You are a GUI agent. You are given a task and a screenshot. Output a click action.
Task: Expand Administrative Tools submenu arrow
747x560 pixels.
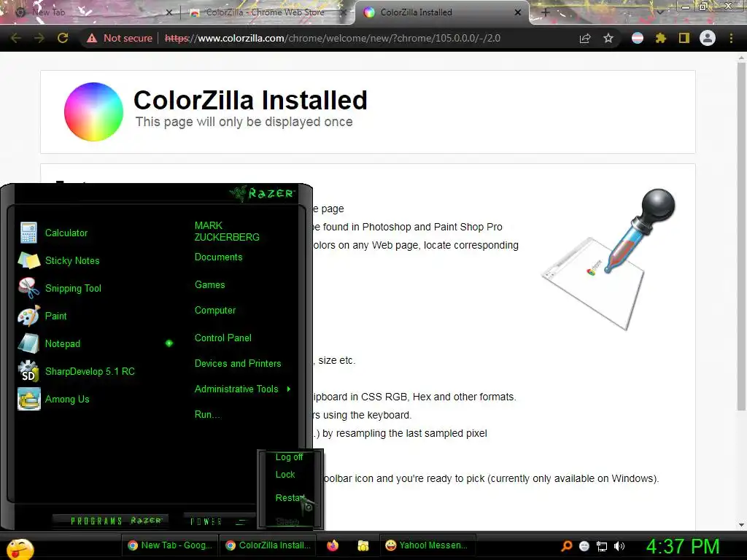tap(289, 389)
